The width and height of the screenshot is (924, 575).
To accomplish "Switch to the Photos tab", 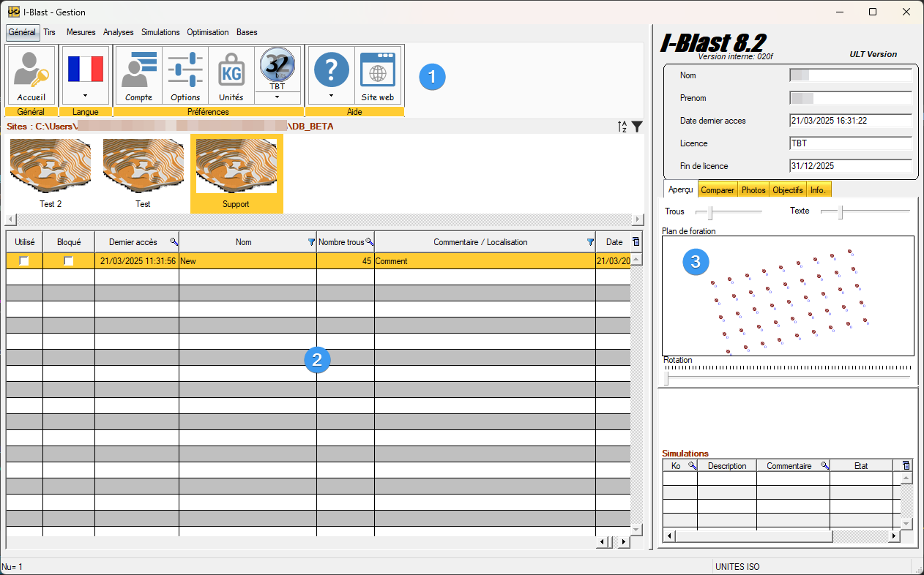I will [x=753, y=190].
